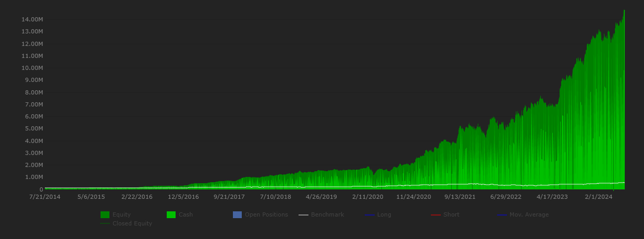Click the dark green Equity legend swatch
The width and height of the screenshot is (644, 239).
[105, 214]
